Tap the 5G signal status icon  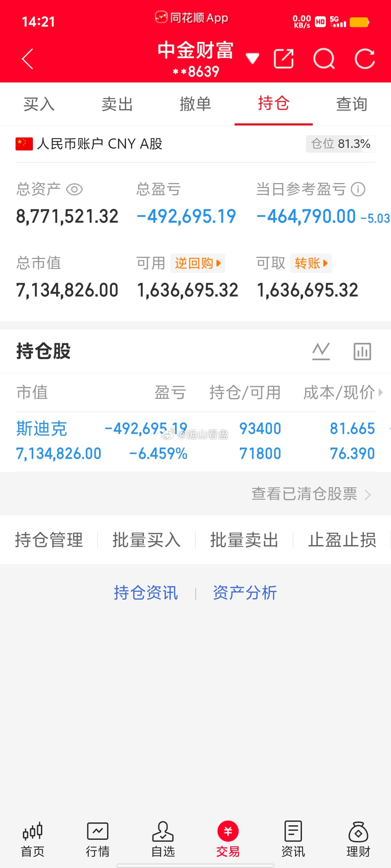pos(338,22)
